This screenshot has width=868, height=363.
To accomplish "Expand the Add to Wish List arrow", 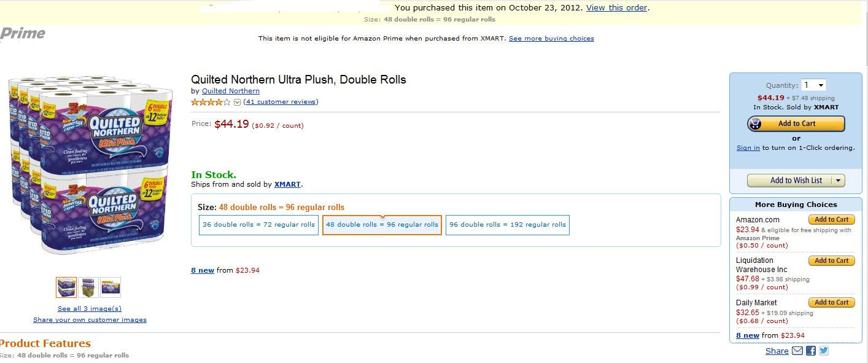I will point(839,181).
